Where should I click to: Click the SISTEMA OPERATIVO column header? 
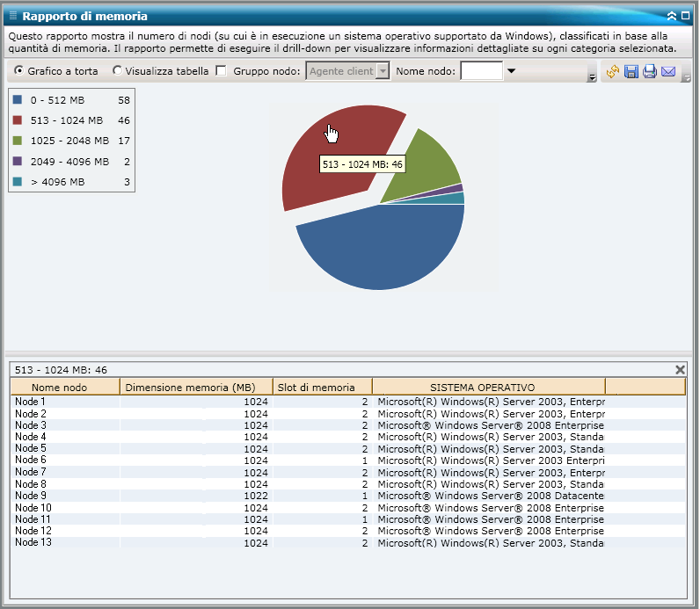(482, 387)
